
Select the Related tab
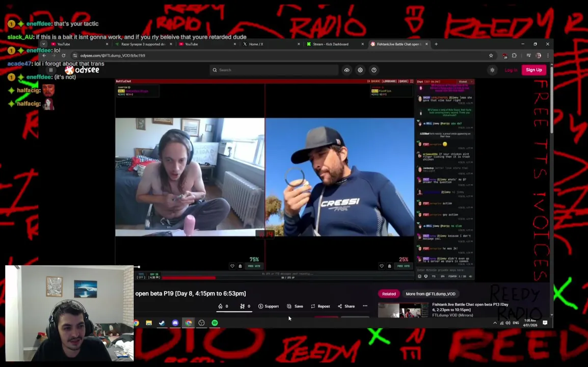[389, 294]
